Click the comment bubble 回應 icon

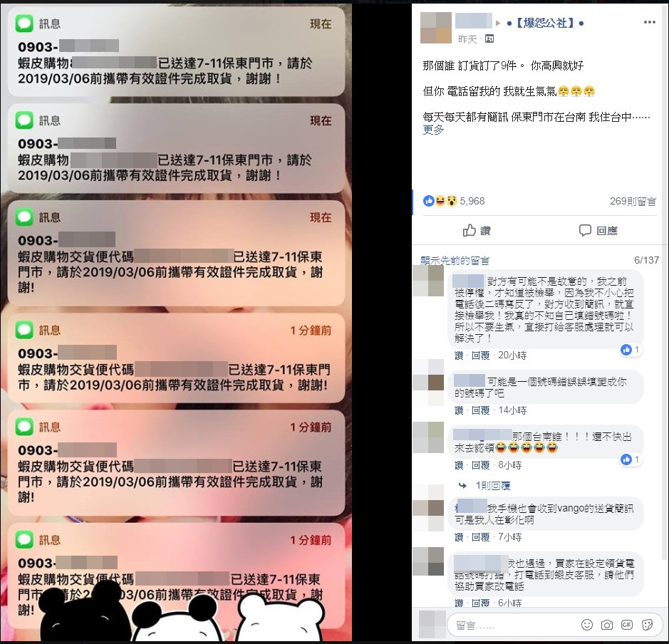pyautogui.click(x=585, y=230)
